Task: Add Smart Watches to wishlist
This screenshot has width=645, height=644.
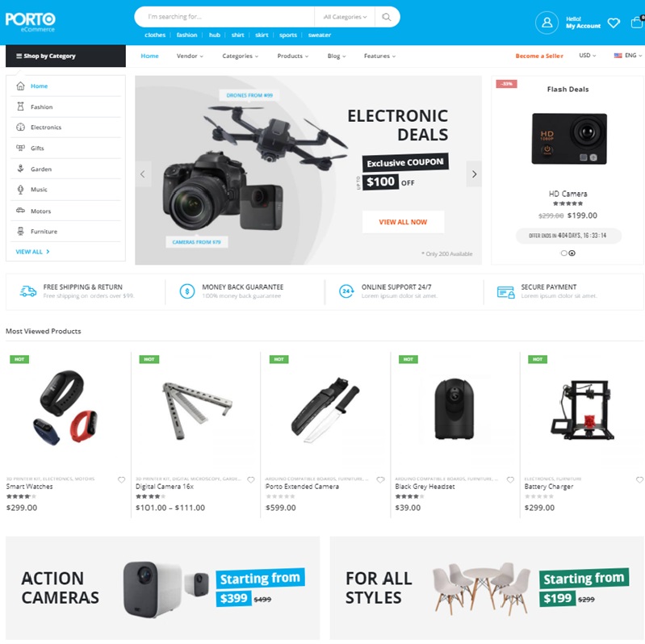Action: point(121,479)
